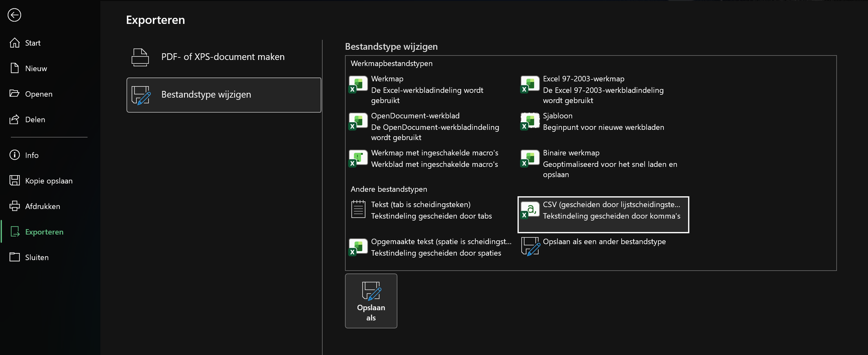Select 'Werkmap met ingeschakelde macro's' title
Viewport: 868px width, 355px height.
(x=434, y=153)
